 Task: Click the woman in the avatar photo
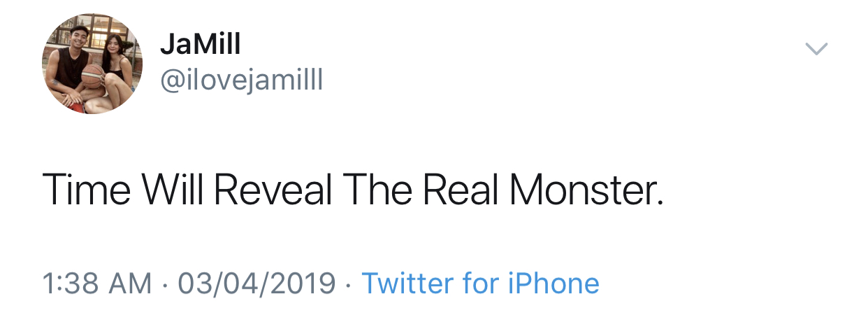click(115, 63)
